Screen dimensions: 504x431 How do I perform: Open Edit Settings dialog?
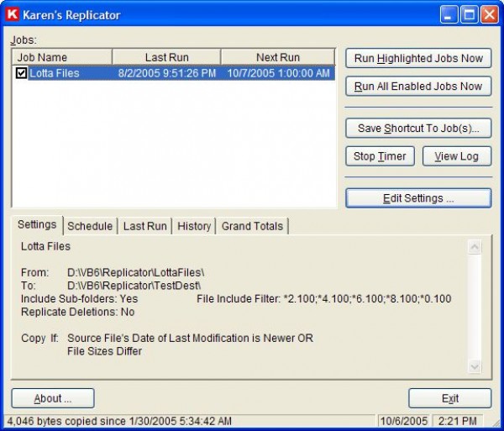418,198
